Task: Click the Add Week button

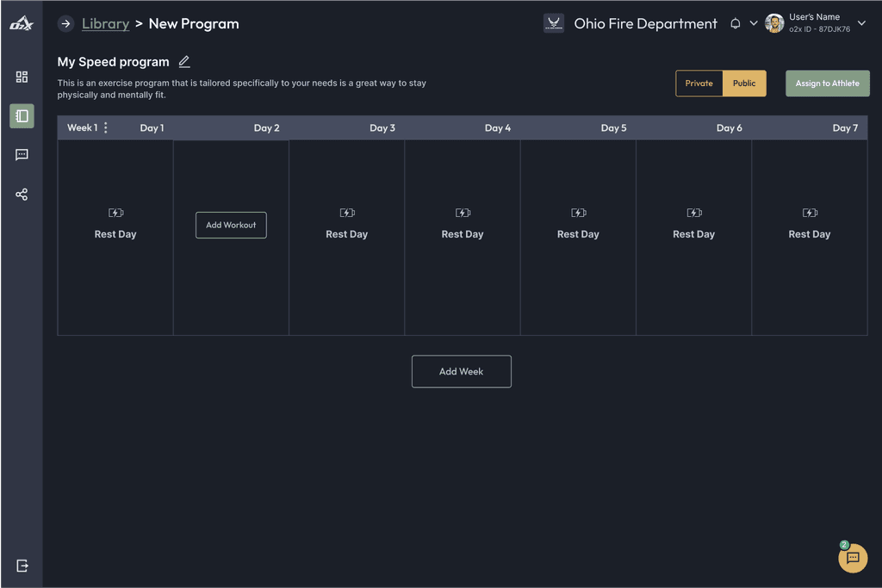Action: (462, 372)
